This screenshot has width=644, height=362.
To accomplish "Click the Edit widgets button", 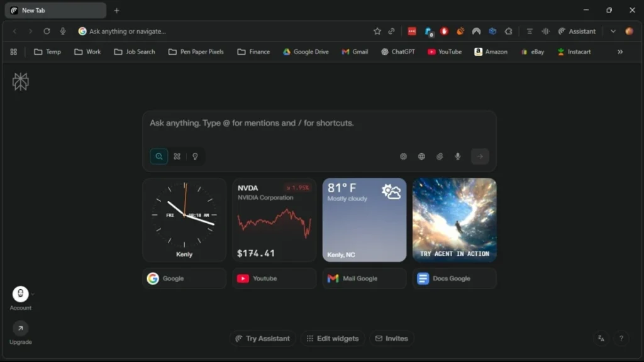I will 333,338.
